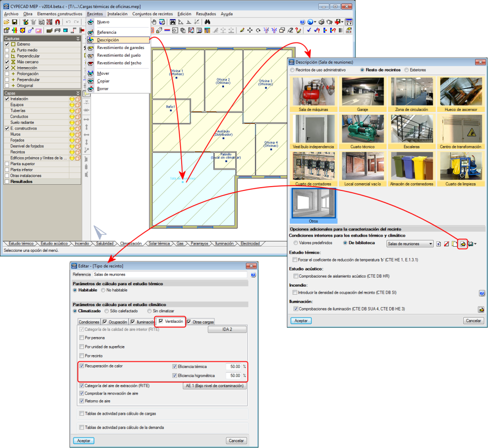Switch to the Climatización tab
Image resolution: width=488 pixels, height=448 pixels.
coord(131,243)
